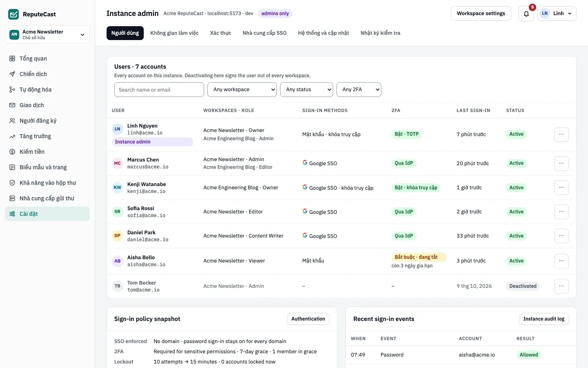The image size is (588, 368).
Task: Click the Workspace settings button
Action: pyautogui.click(x=481, y=13)
